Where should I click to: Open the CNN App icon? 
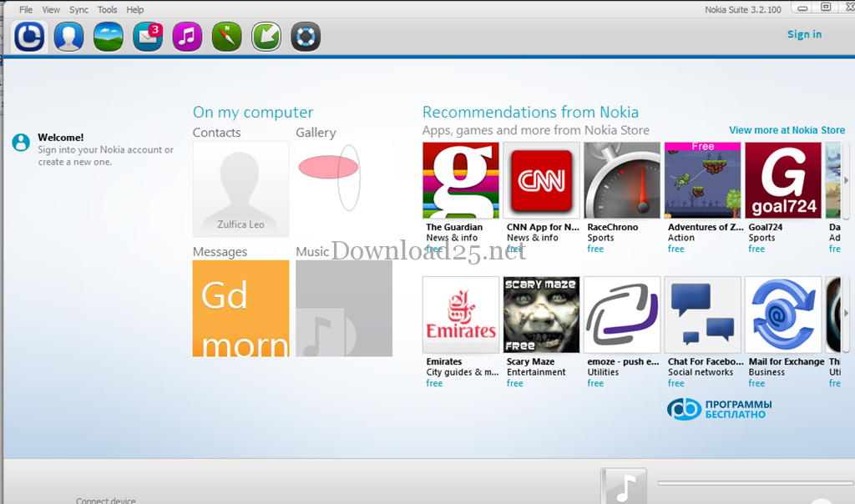(x=541, y=180)
